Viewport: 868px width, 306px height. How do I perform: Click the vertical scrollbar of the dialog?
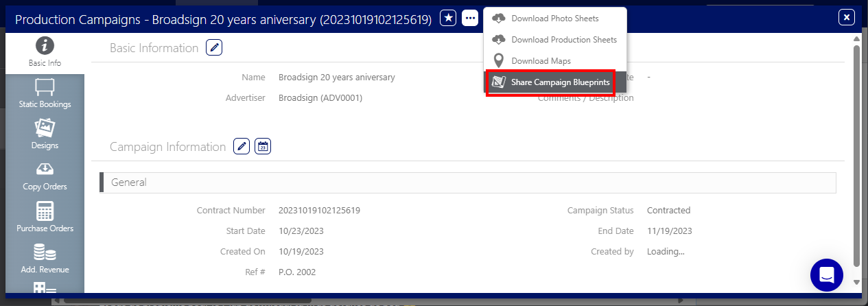coord(856,156)
